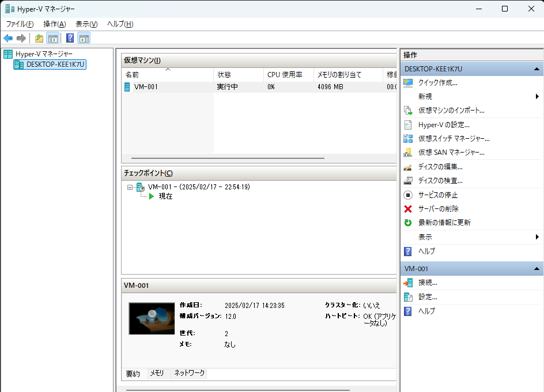The image size is (544, 392).
Task: Click the help icon under the DESKTOP-KEE1K7U actions
Action: [x=408, y=252]
